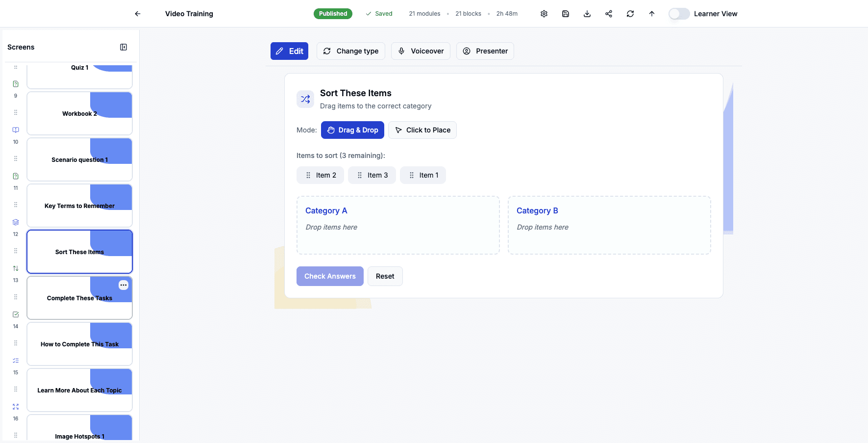Open the Key Terms to Remember screen

pyautogui.click(x=79, y=206)
